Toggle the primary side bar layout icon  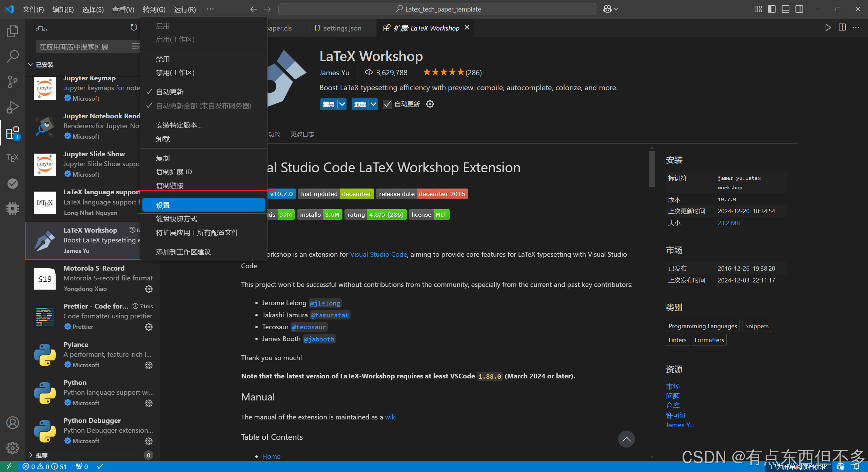772,9
